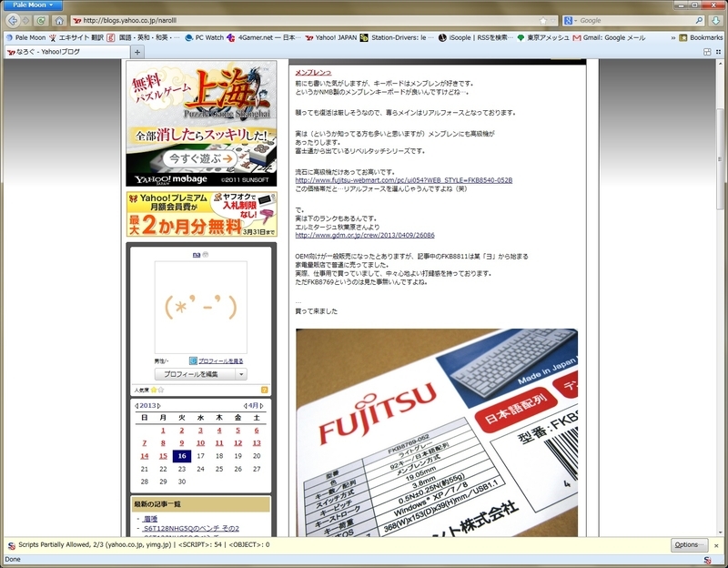
Task: Click the na profile name link
Action: 197,255
